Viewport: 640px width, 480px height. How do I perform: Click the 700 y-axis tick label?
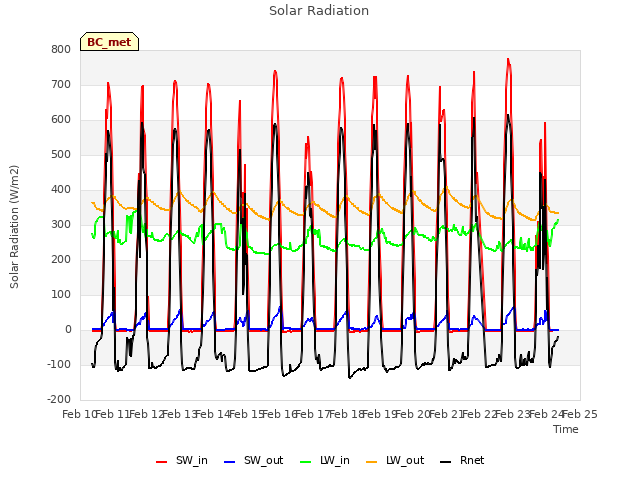click(x=61, y=85)
